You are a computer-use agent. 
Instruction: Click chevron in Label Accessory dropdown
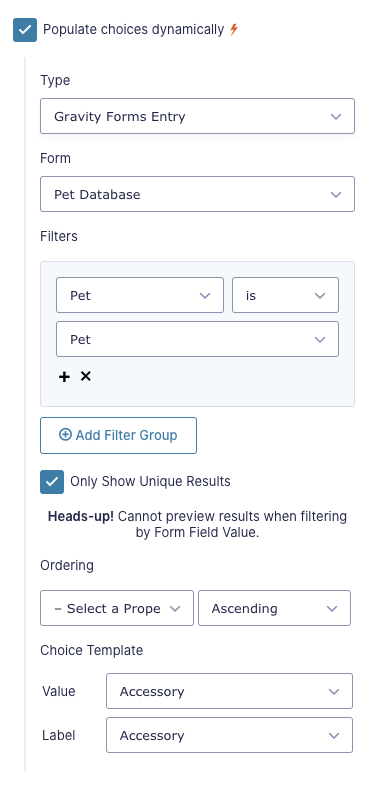[334, 736]
